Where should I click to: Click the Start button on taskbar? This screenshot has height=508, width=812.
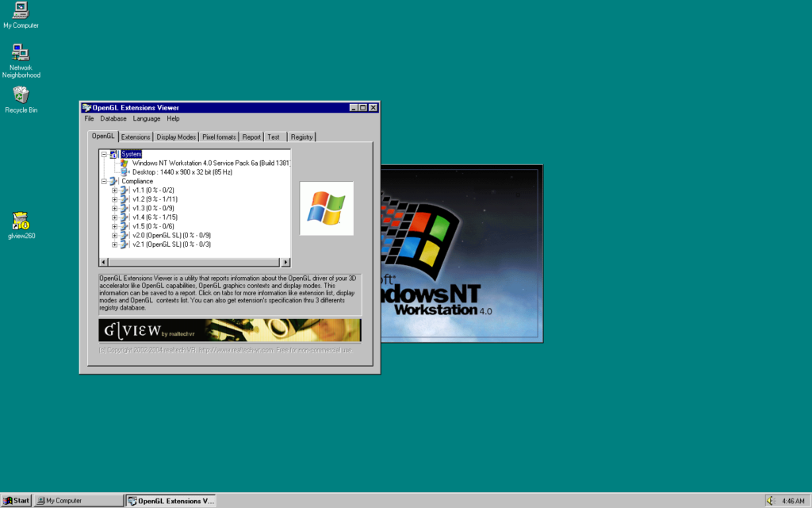[x=17, y=501]
